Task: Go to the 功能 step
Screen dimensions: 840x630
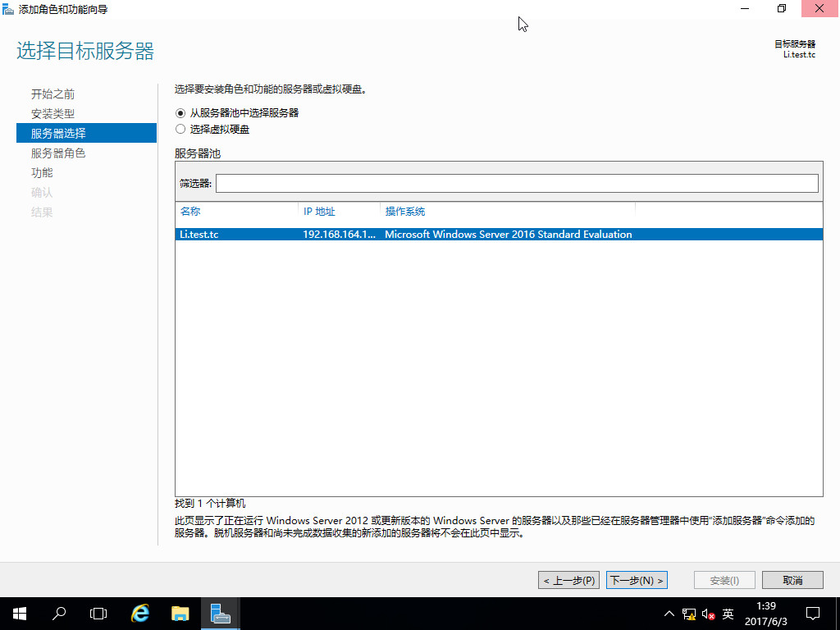Action: 42,172
